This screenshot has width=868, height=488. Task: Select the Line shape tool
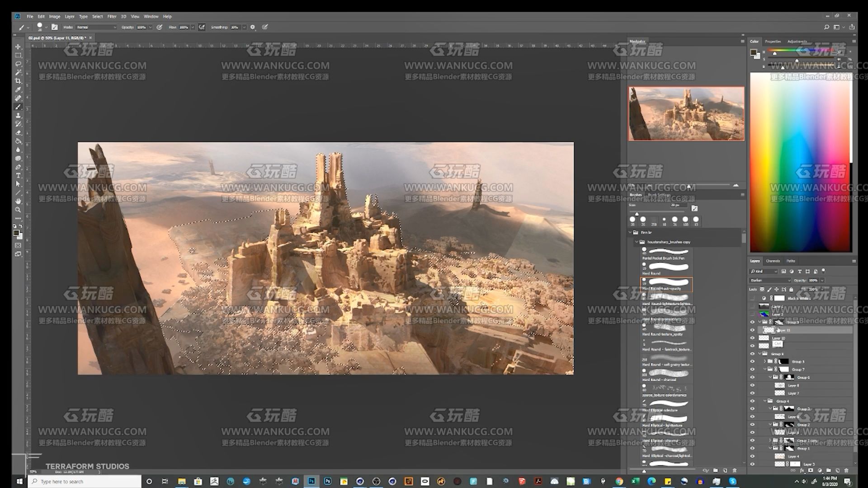click(x=18, y=192)
